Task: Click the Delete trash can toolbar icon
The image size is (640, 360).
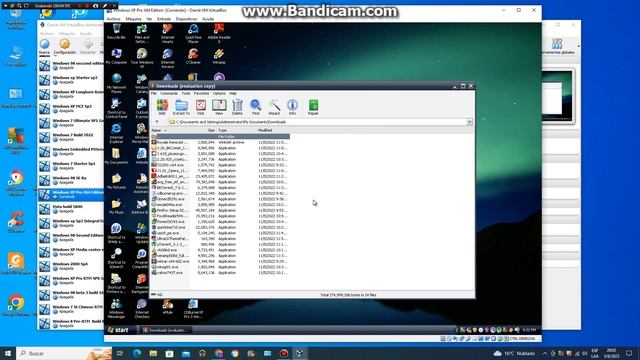Action: (x=237, y=107)
